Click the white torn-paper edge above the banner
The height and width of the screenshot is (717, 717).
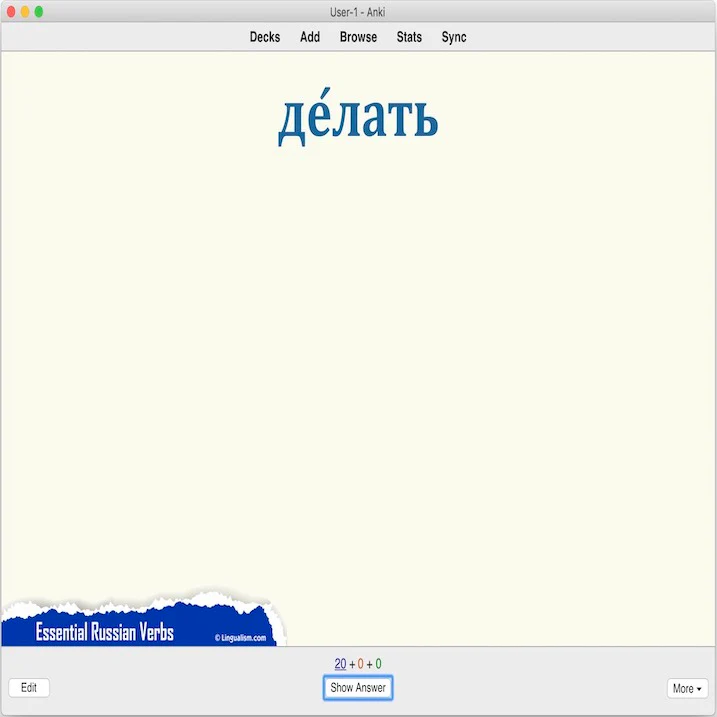coord(140,601)
